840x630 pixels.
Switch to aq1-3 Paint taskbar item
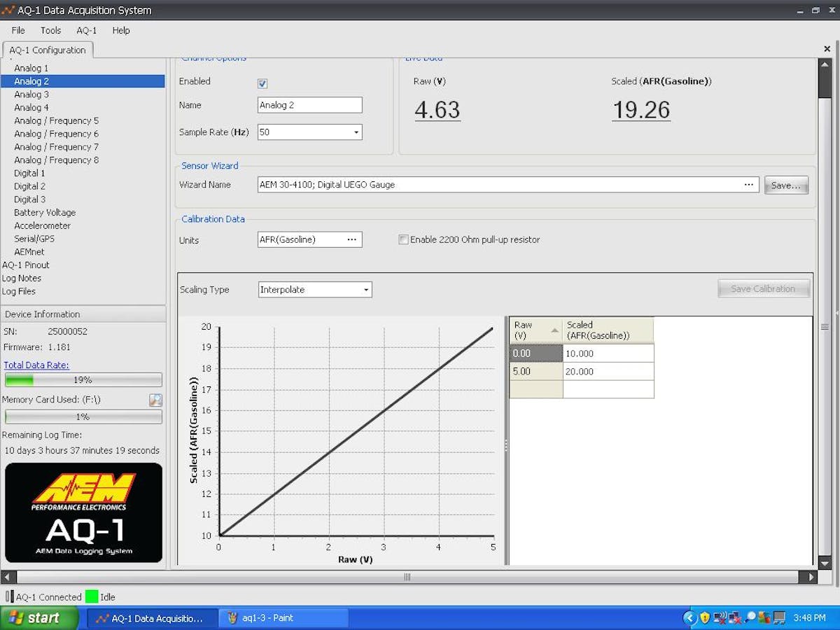coord(283,618)
